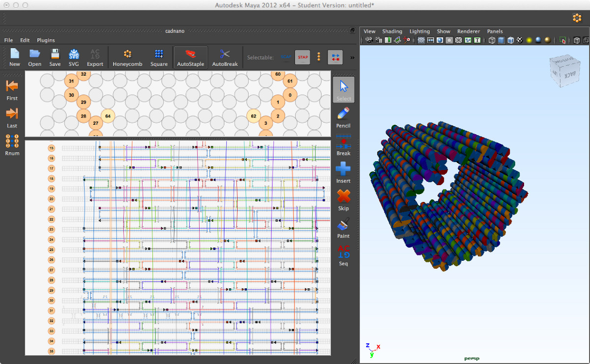Run AutoBreak with the scissors icon

pyautogui.click(x=225, y=57)
